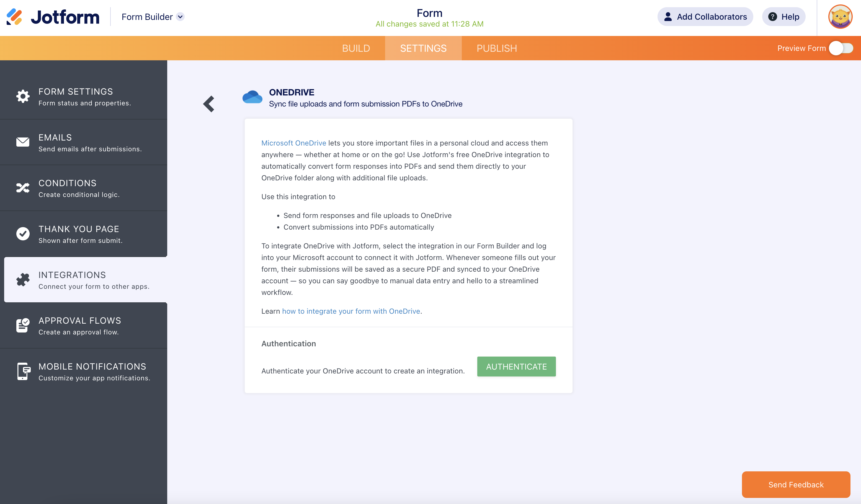Click the Send Feedback button
The image size is (861, 504).
tap(796, 485)
